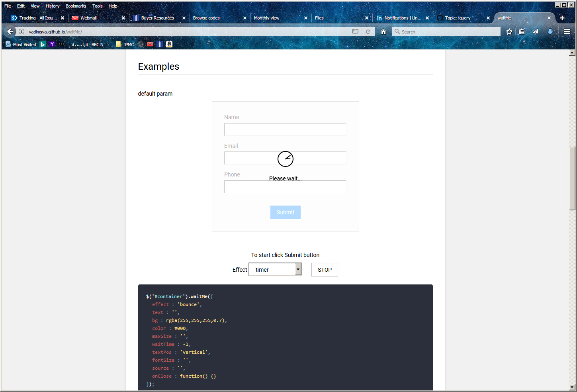The height and width of the screenshot is (392, 577).
Task: Open the downloads arrow icon
Action: click(550, 31)
